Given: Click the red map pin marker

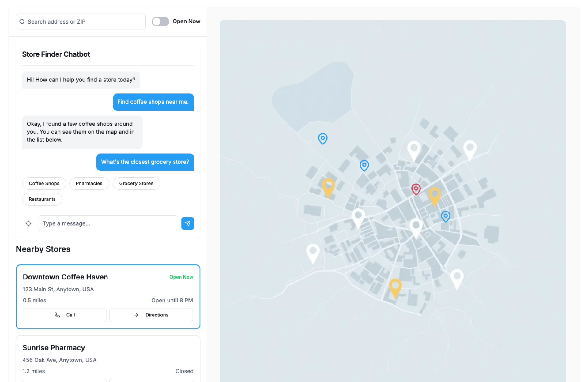Looking at the screenshot, I should (x=416, y=189).
